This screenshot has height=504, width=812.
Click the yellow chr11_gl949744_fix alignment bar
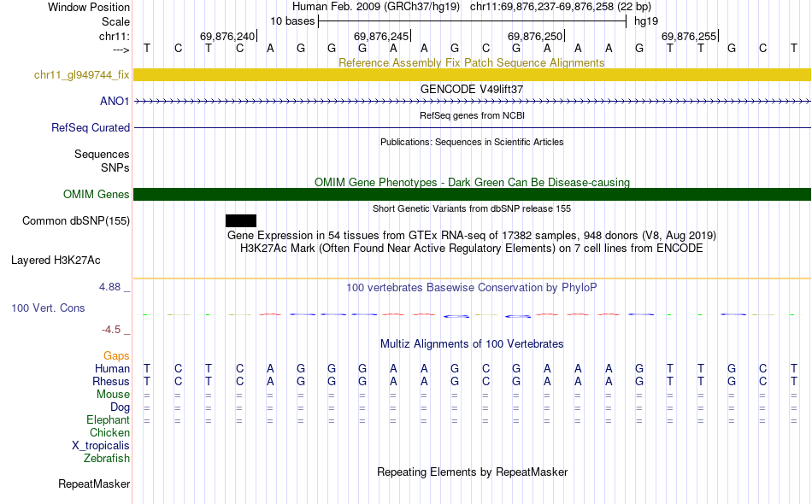[472, 74]
